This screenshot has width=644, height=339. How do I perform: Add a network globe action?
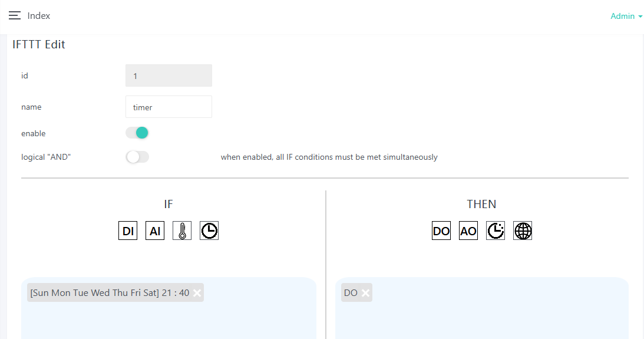pyautogui.click(x=523, y=231)
